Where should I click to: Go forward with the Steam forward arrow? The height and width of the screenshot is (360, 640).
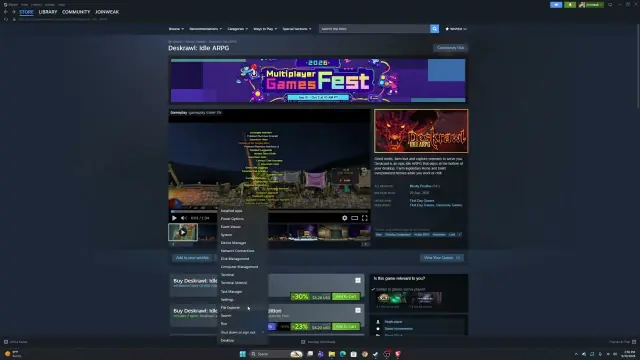[14, 12]
